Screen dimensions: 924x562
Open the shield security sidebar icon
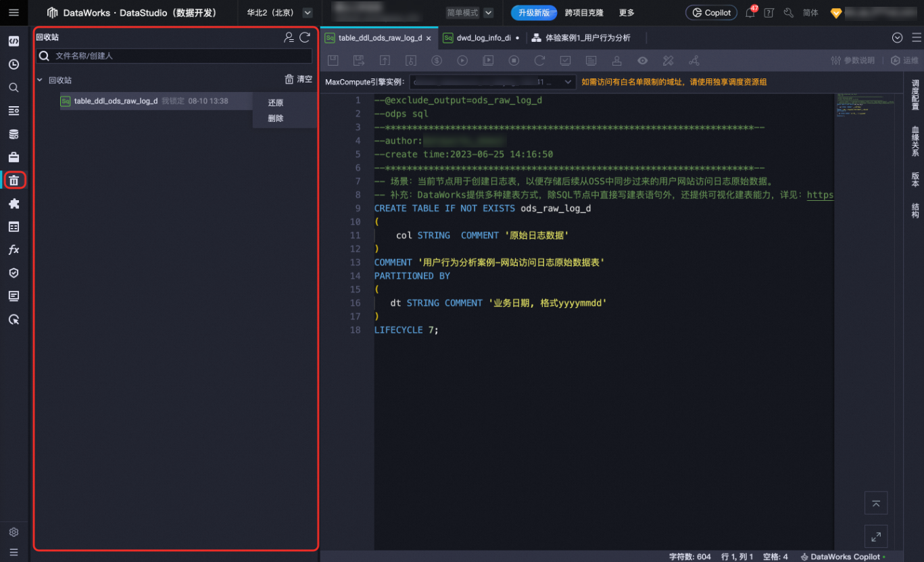(14, 273)
